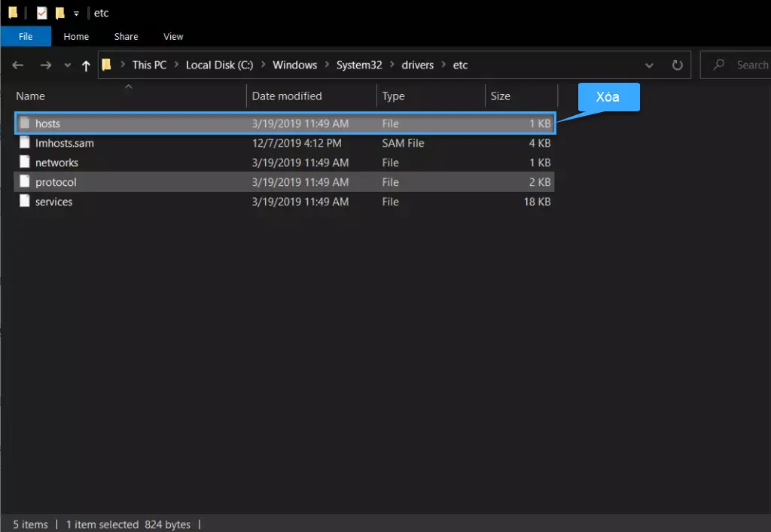The image size is (771, 532).
Task: Open the File menu tab
Action: 26,36
